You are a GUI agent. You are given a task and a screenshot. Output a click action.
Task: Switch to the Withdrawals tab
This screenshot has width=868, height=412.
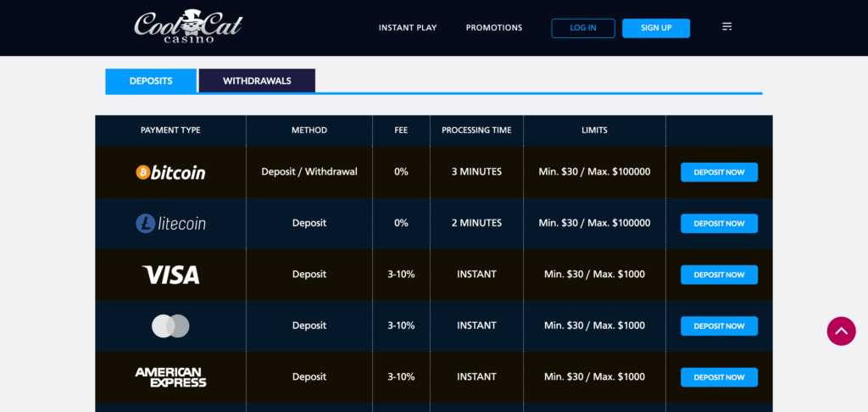pos(257,81)
